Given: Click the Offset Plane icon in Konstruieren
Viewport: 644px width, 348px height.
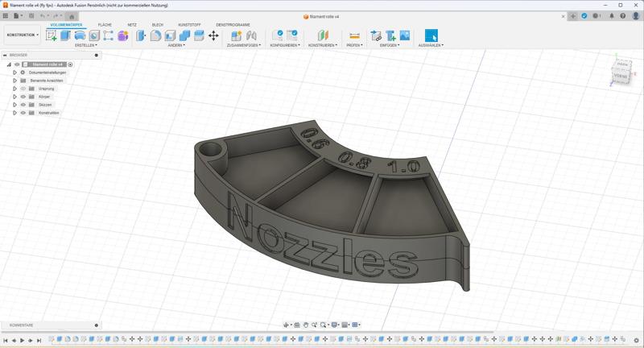Looking at the screenshot, I should (324, 35).
